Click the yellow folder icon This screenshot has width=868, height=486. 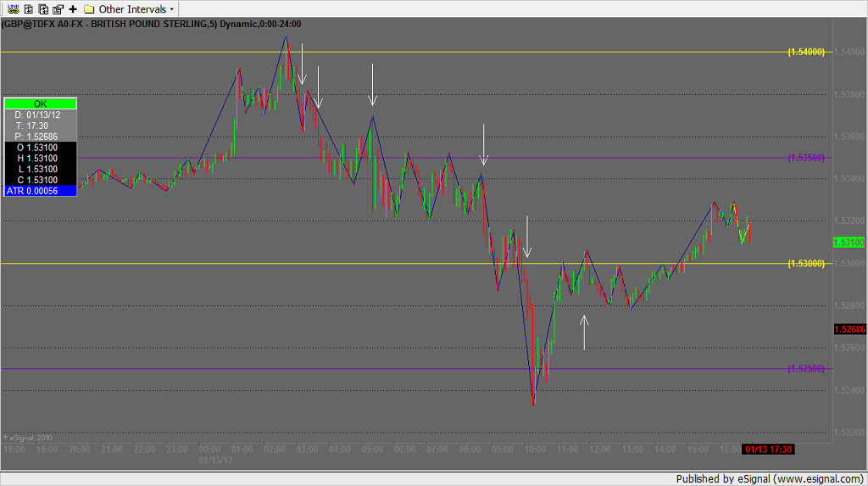point(89,9)
